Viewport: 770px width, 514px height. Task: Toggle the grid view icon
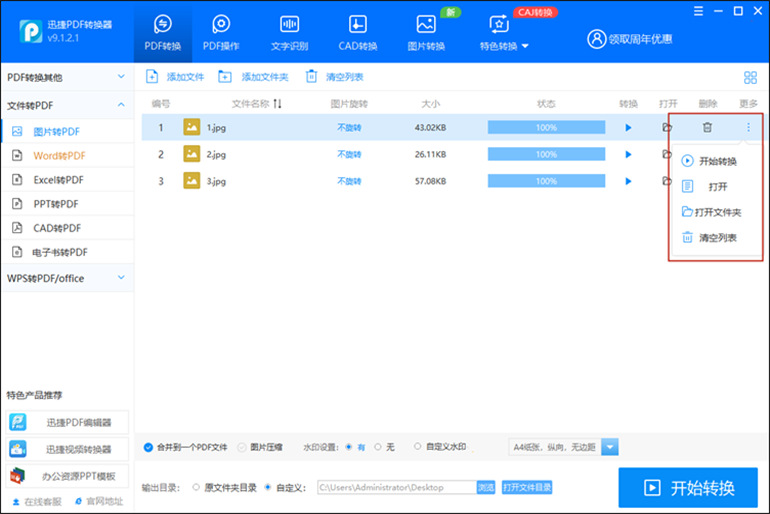pos(750,77)
